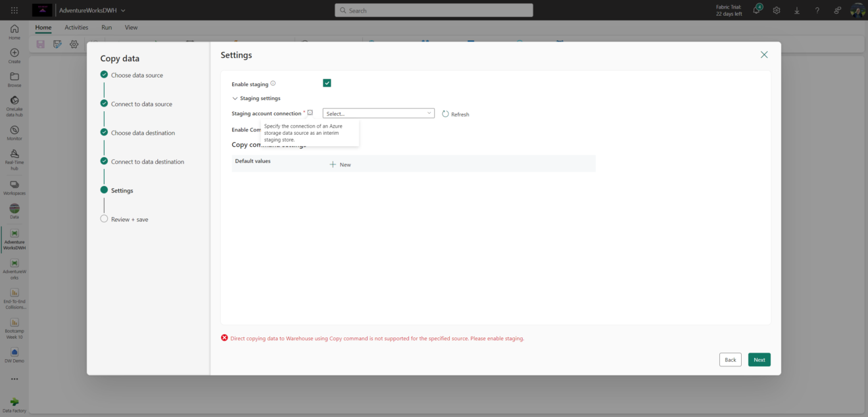Switch to the Activities tab
The height and width of the screenshot is (417, 868).
point(76,28)
